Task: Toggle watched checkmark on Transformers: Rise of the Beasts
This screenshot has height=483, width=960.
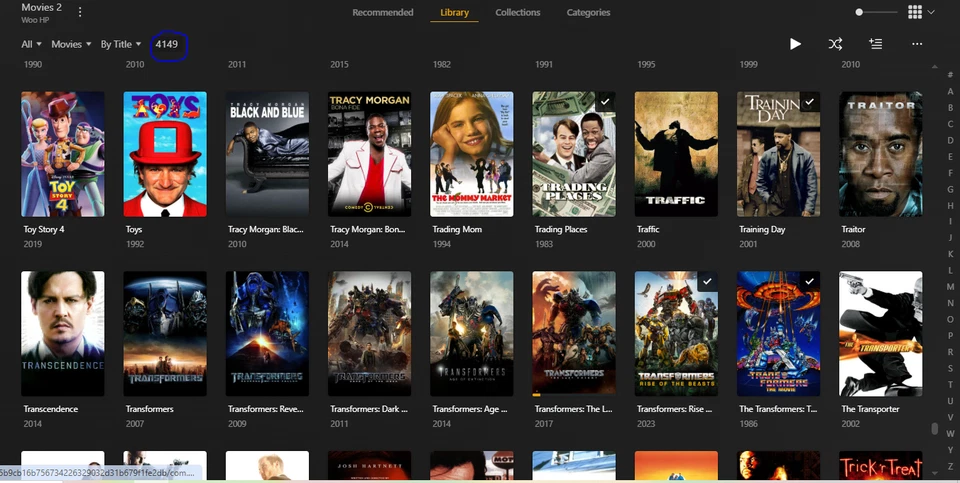Action: point(707,282)
